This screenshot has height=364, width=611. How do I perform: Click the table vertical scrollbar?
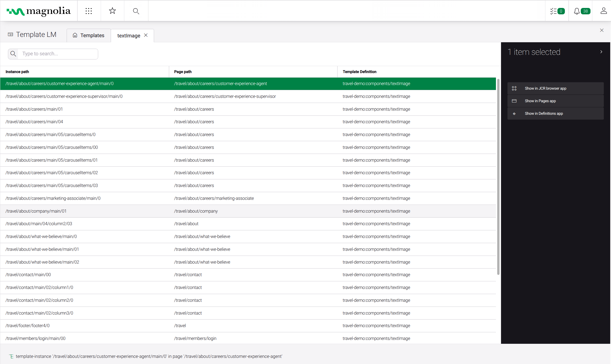(x=498, y=177)
